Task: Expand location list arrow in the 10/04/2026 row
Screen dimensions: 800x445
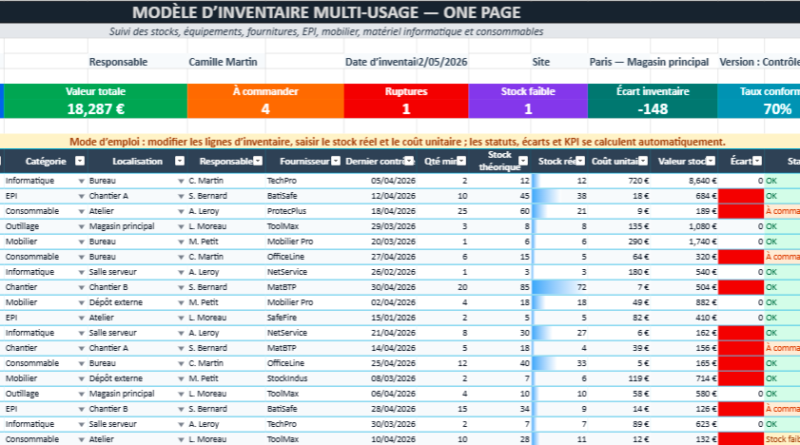Action: 181,439
